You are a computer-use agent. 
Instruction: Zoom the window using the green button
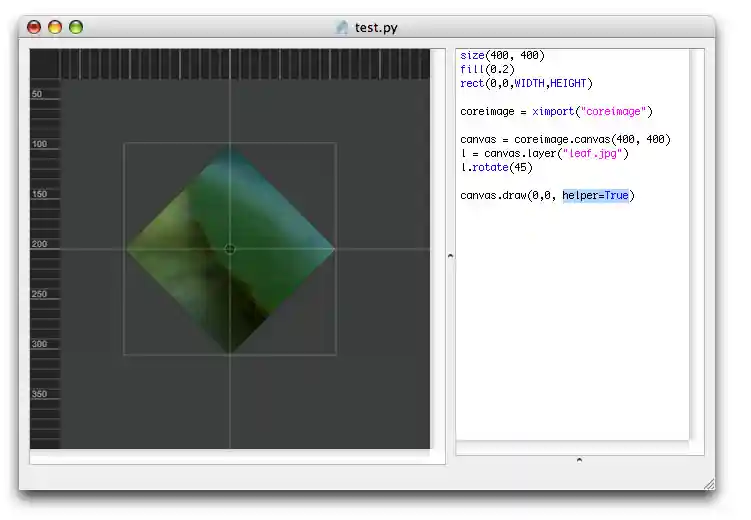point(76,28)
